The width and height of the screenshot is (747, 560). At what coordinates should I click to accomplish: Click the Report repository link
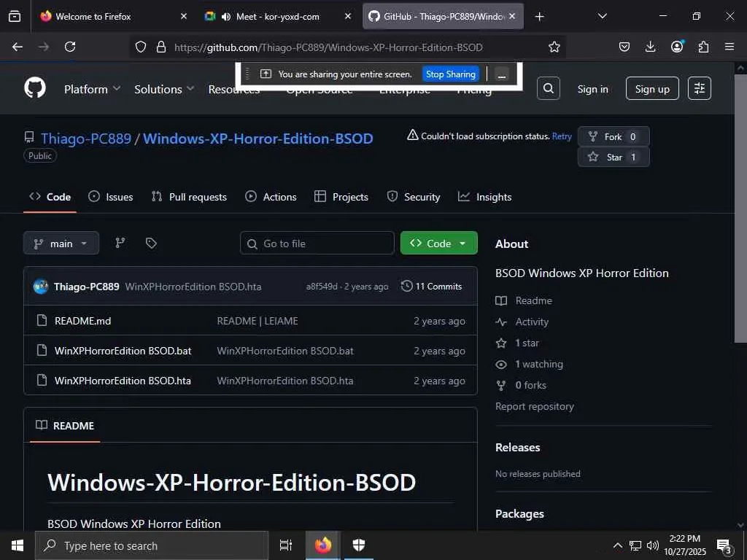535,406
